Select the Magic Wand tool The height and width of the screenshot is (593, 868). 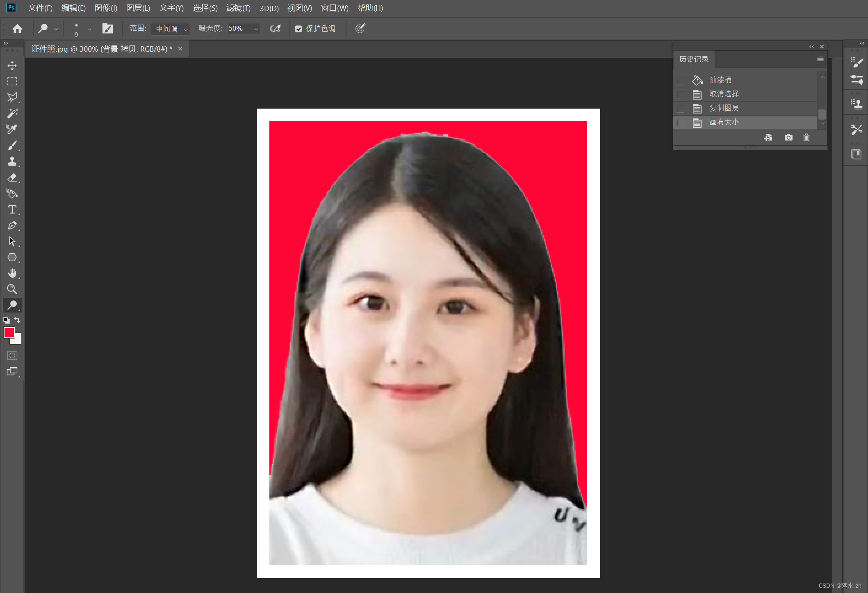[12, 113]
